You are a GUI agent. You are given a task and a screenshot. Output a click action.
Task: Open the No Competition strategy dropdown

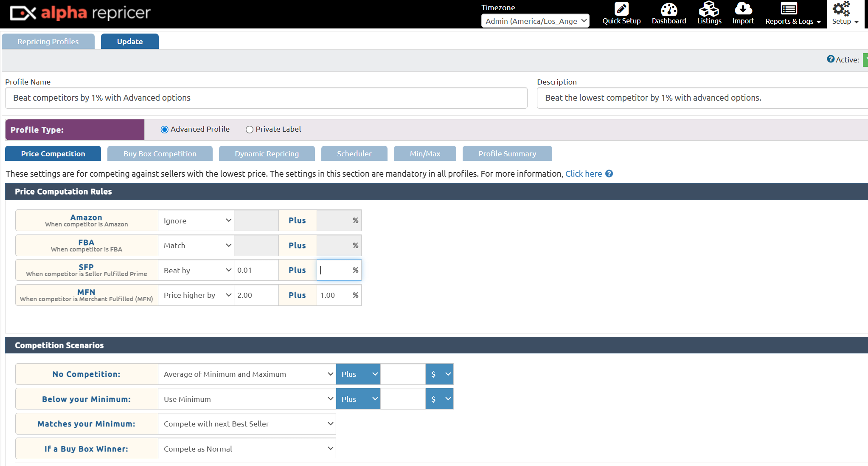click(x=247, y=374)
